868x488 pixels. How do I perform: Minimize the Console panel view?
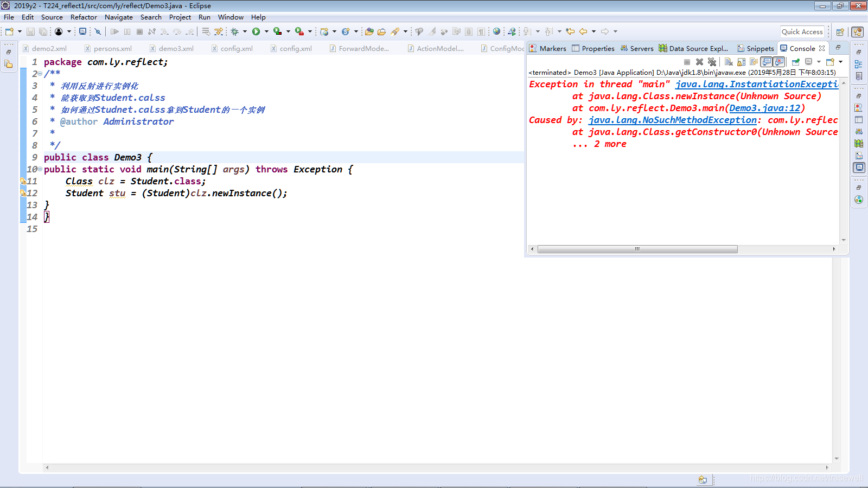(x=838, y=48)
